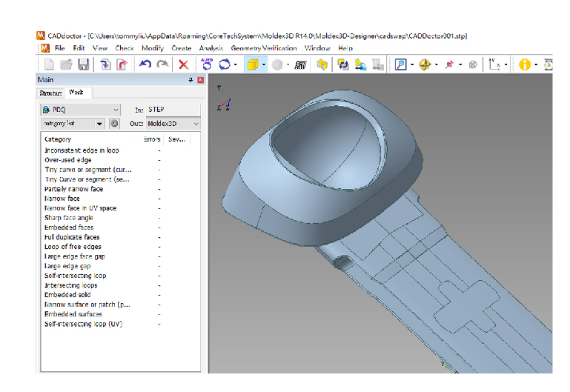
Task: Switch to the Structure tab
Action: click(x=51, y=93)
